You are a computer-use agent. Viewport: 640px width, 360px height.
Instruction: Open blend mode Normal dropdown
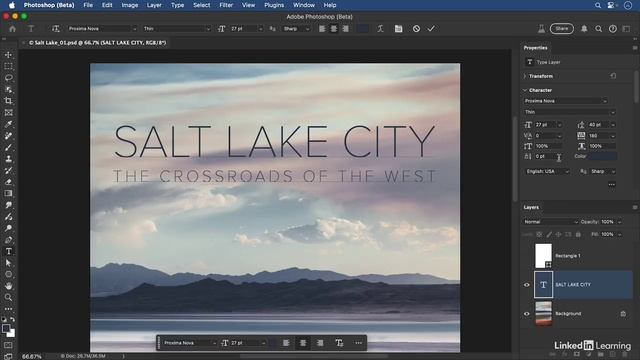coord(551,222)
